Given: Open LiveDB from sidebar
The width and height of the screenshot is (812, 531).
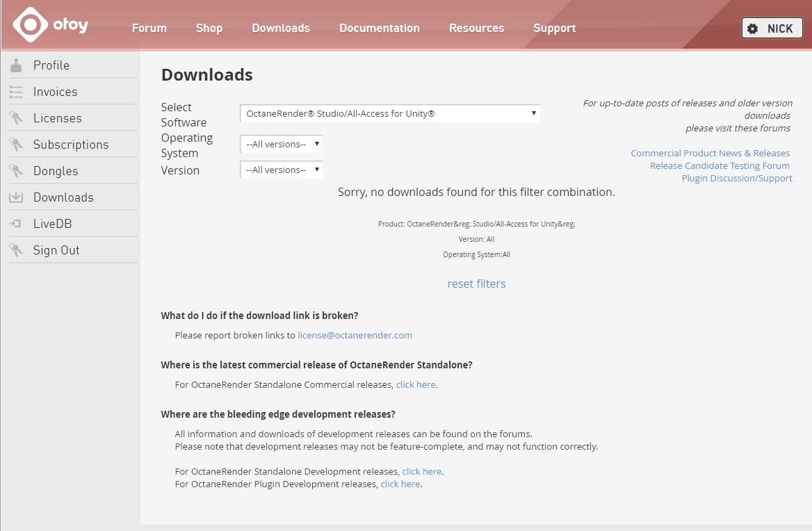Looking at the screenshot, I should 53,224.
